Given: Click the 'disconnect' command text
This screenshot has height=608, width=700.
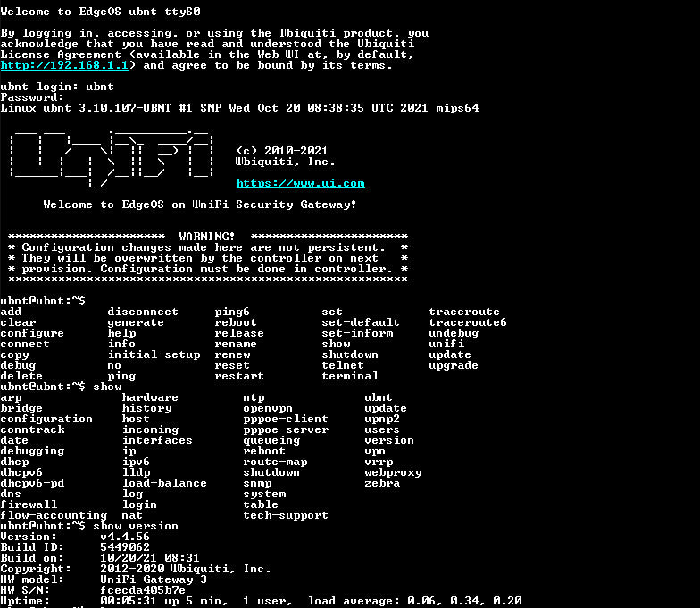Looking at the screenshot, I should click(x=143, y=312).
